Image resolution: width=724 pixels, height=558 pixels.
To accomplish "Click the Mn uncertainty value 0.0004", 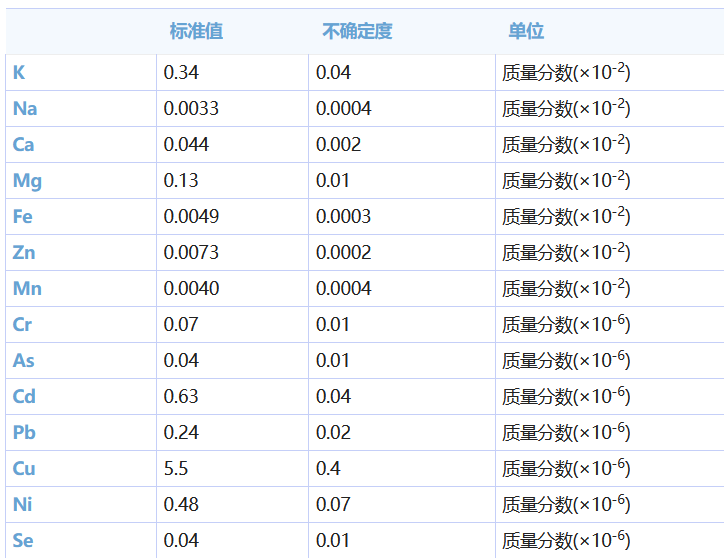I will click(344, 289).
